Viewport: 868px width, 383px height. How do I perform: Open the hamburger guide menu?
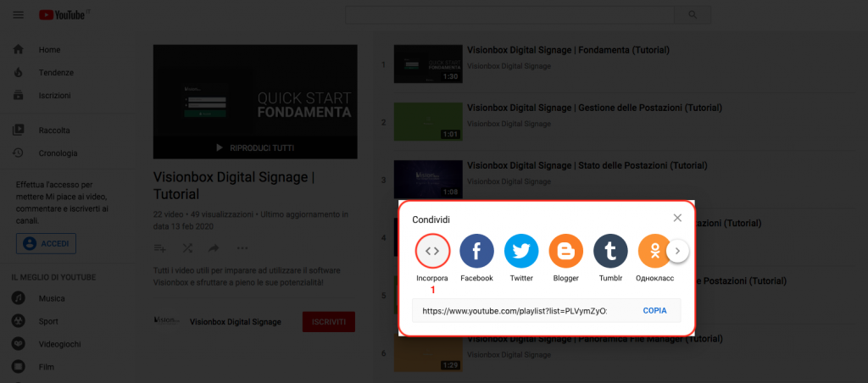[x=19, y=15]
